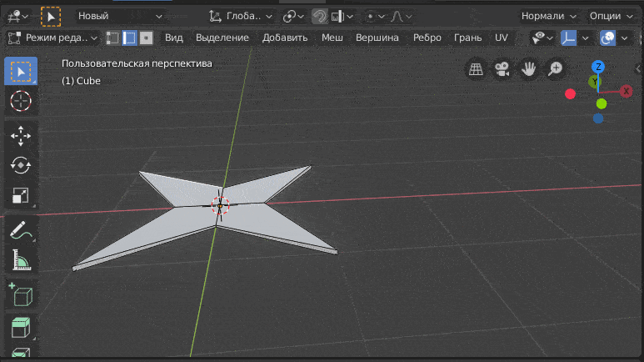This screenshot has height=362, width=644.
Task: Click the hand pan view icon
Action: tap(528, 68)
